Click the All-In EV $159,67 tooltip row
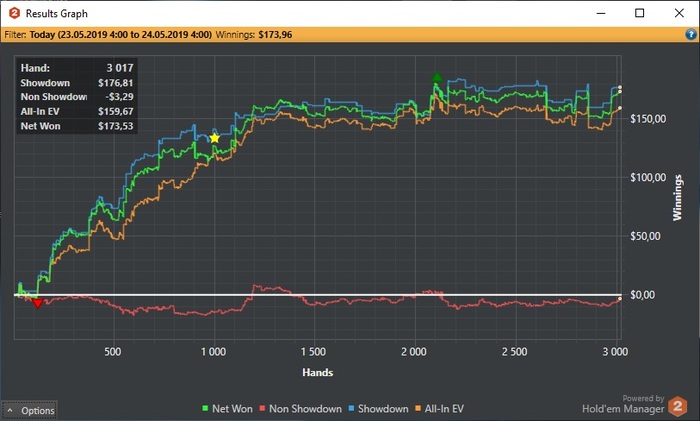This screenshot has width=700, height=421. 77,112
